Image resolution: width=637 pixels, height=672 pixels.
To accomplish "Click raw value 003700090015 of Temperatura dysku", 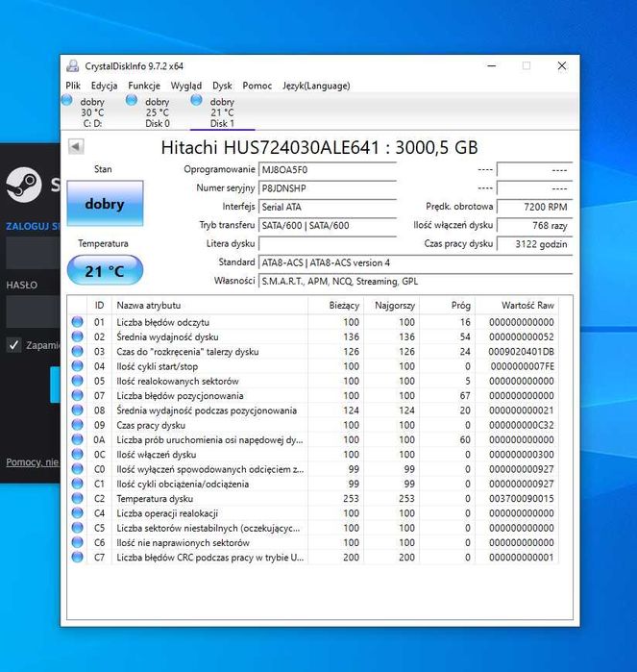I will 522,498.
